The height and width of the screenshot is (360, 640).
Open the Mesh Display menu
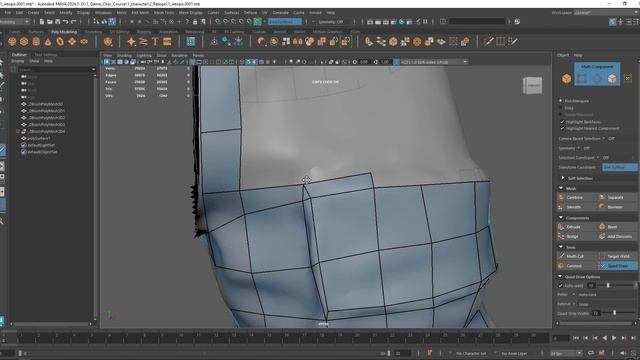(191, 13)
